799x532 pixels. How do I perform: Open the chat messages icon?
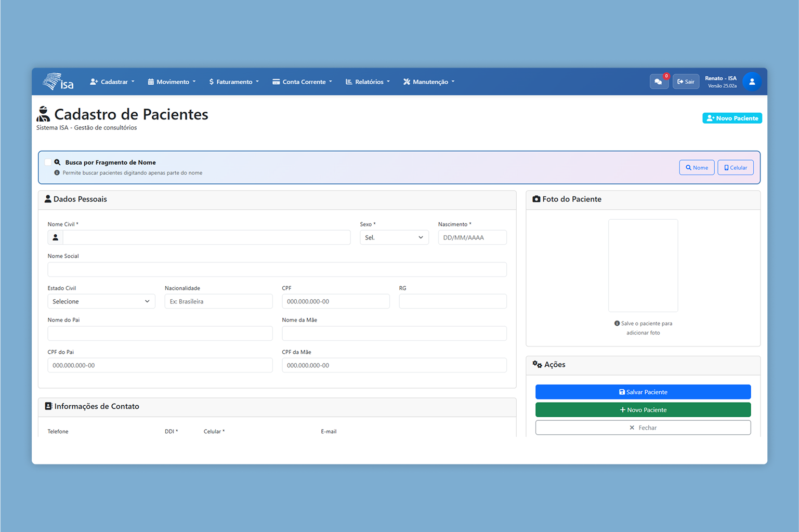tap(658, 82)
